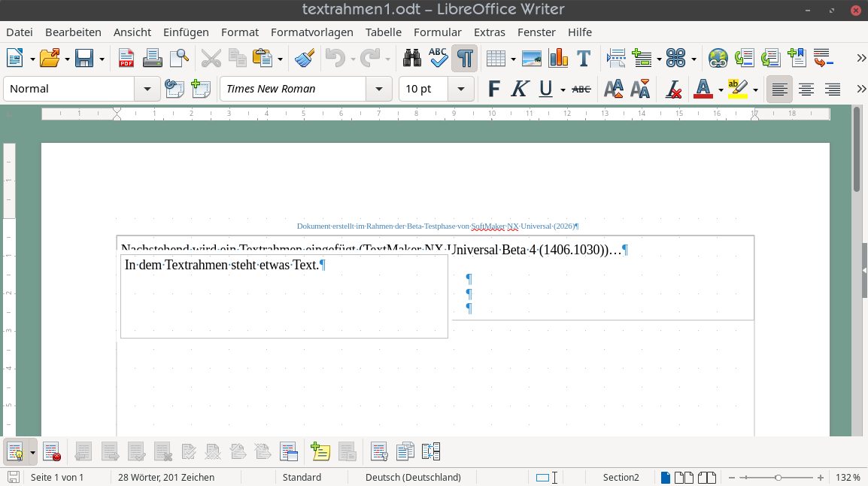Screen dimensions: 868x486
Task: Toggle Strikethrough ABC formatting
Action: click(x=581, y=89)
